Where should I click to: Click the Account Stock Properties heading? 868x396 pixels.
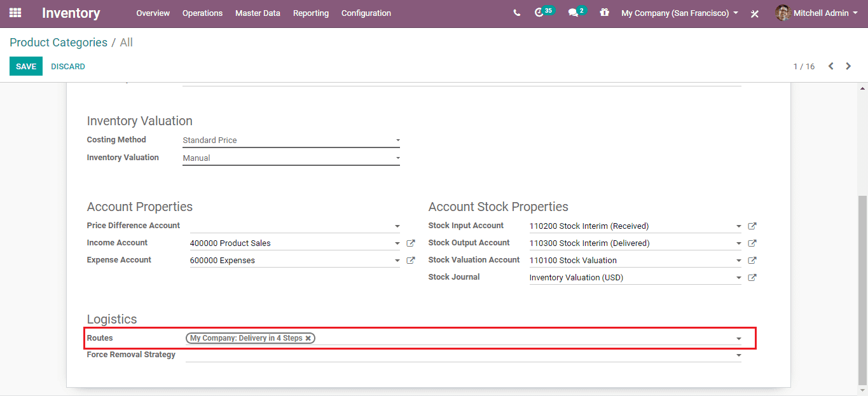coord(499,207)
